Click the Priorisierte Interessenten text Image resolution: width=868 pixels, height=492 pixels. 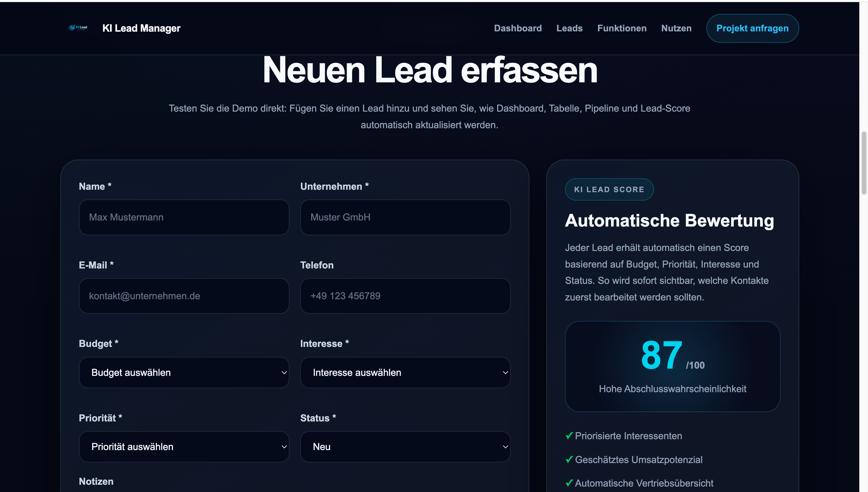(629, 436)
